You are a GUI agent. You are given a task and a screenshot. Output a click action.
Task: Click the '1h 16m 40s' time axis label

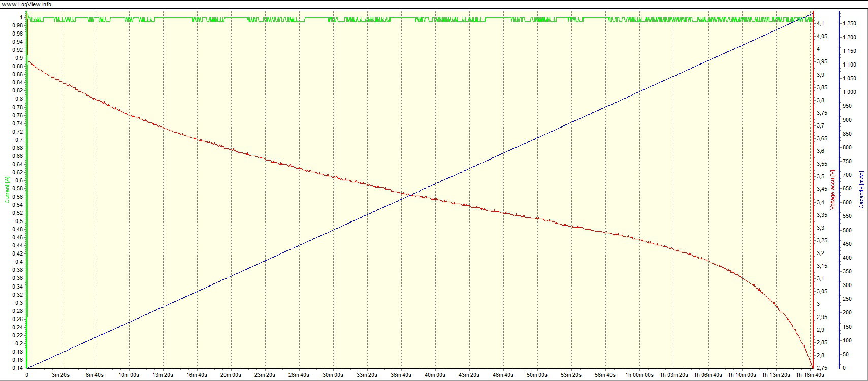click(x=810, y=375)
